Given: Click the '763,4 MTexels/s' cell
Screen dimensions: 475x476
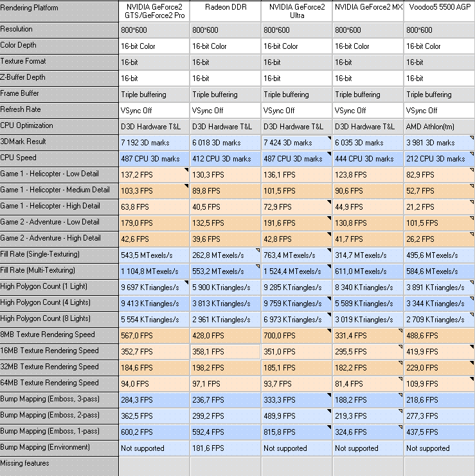Looking at the screenshot, I should coord(297,255).
